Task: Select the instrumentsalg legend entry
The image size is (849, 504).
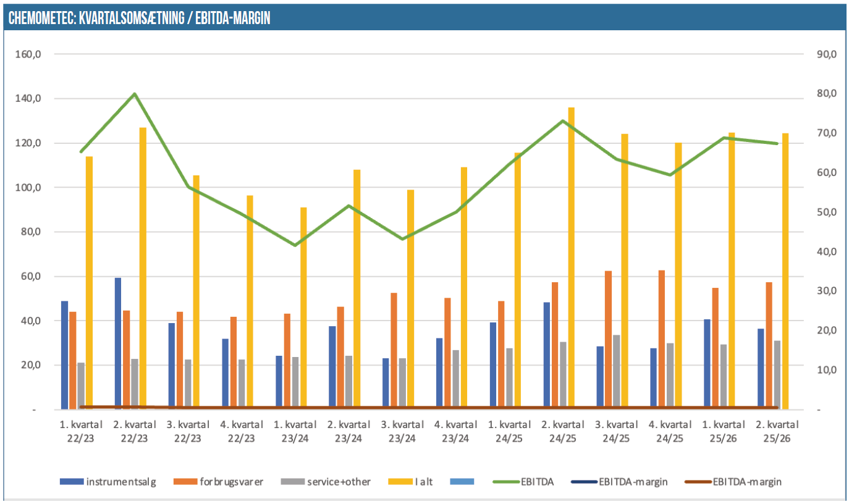Action: coord(108,481)
